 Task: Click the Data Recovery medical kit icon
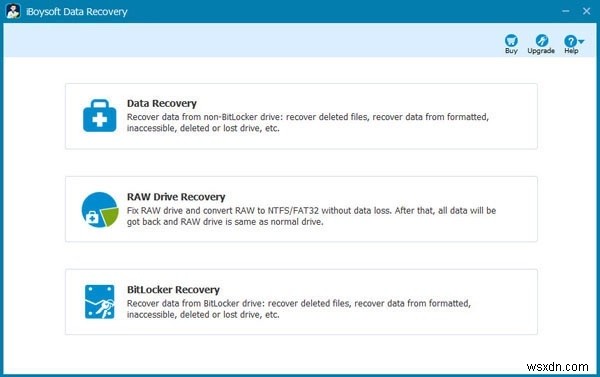click(99, 116)
